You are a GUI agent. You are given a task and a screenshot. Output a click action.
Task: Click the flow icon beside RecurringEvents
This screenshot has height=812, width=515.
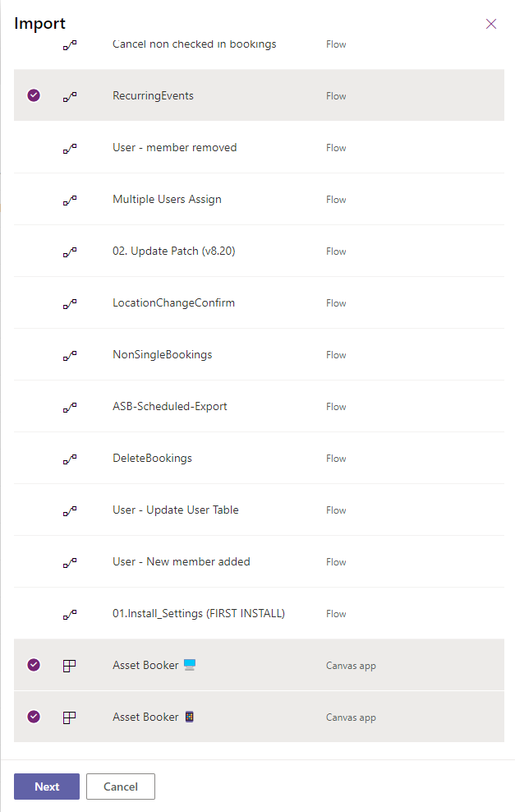[70, 96]
